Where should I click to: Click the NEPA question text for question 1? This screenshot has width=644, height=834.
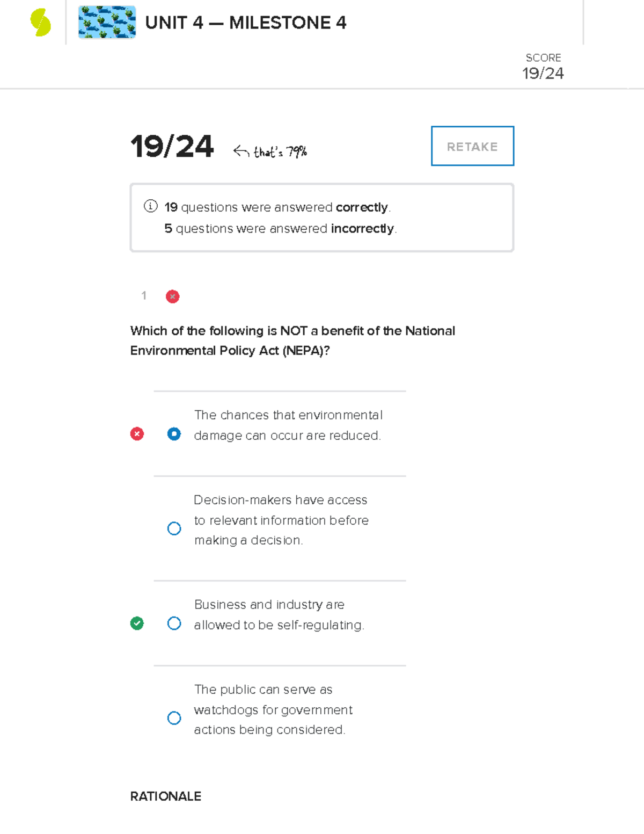click(x=292, y=340)
